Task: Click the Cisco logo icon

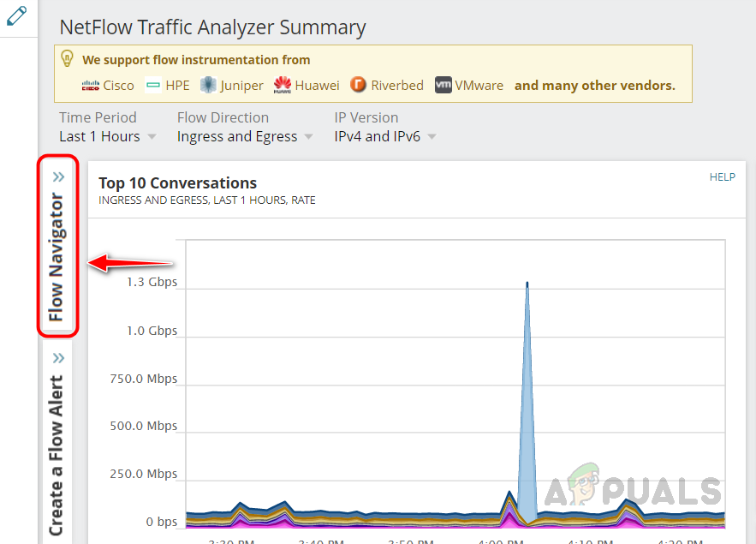Action: tap(90, 86)
